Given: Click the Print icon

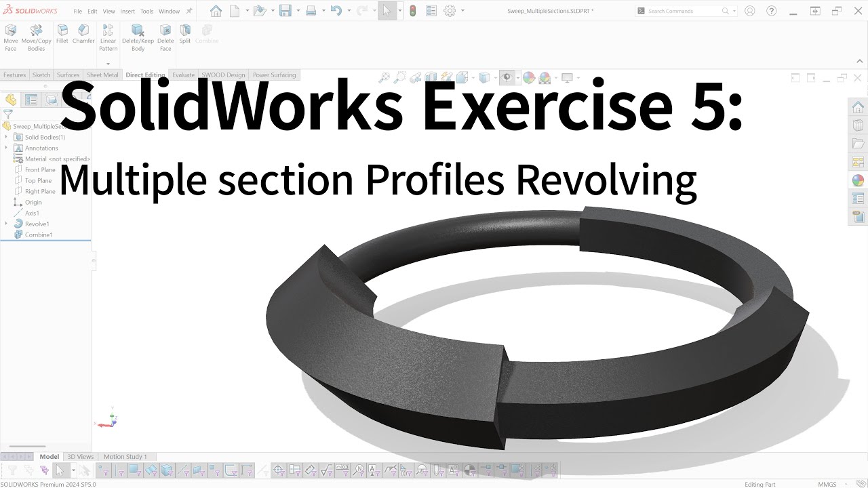Looking at the screenshot, I should point(311,11).
